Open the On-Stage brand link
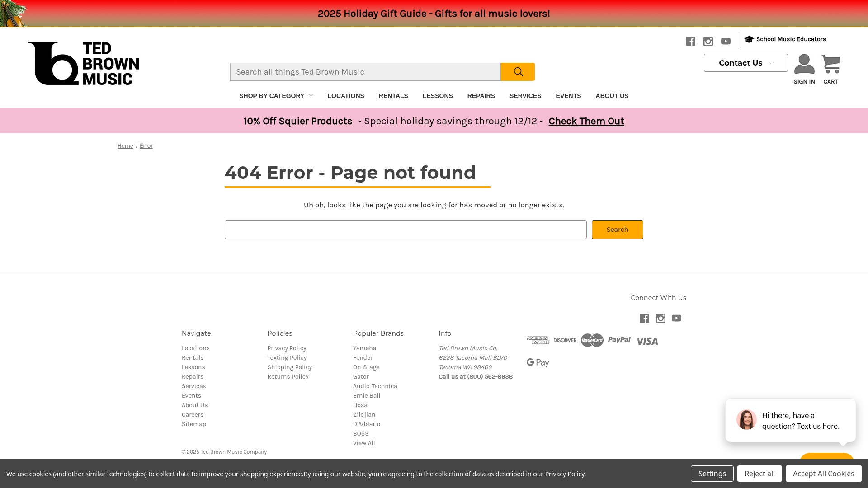Viewport: 868px width, 488px height. pyautogui.click(x=366, y=367)
